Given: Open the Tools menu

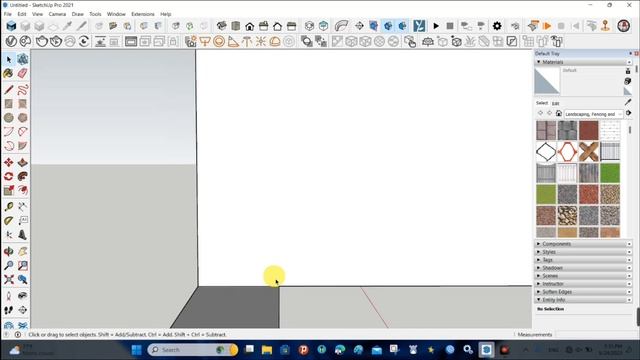Looking at the screenshot, I should (95, 14).
